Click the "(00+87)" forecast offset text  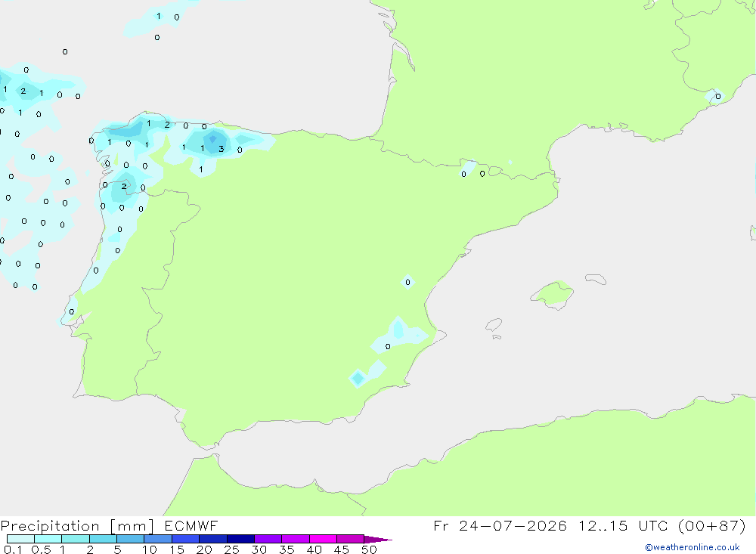click(x=711, y=525)
